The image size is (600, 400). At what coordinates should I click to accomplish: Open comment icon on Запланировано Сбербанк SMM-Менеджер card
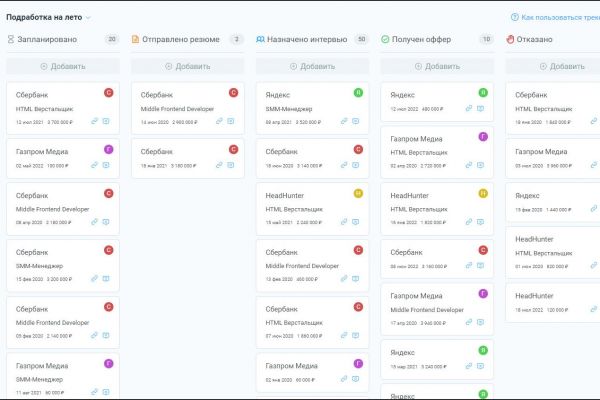click(x=106, y=279)
